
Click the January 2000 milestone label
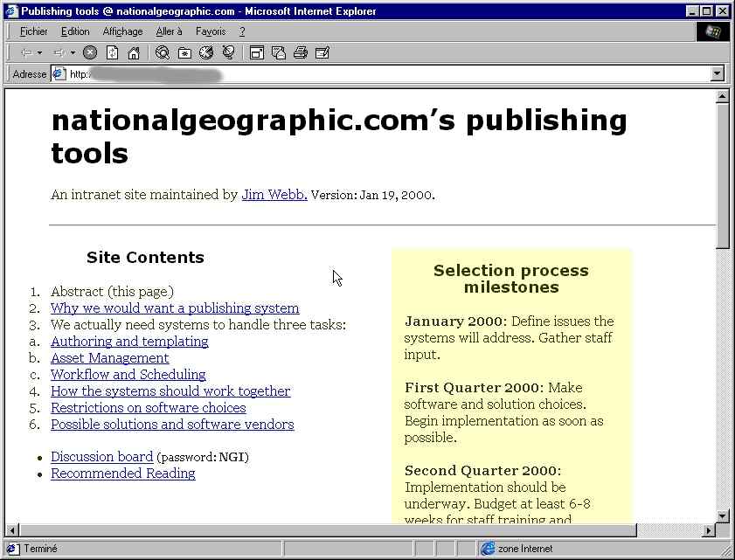pos(455,321)
